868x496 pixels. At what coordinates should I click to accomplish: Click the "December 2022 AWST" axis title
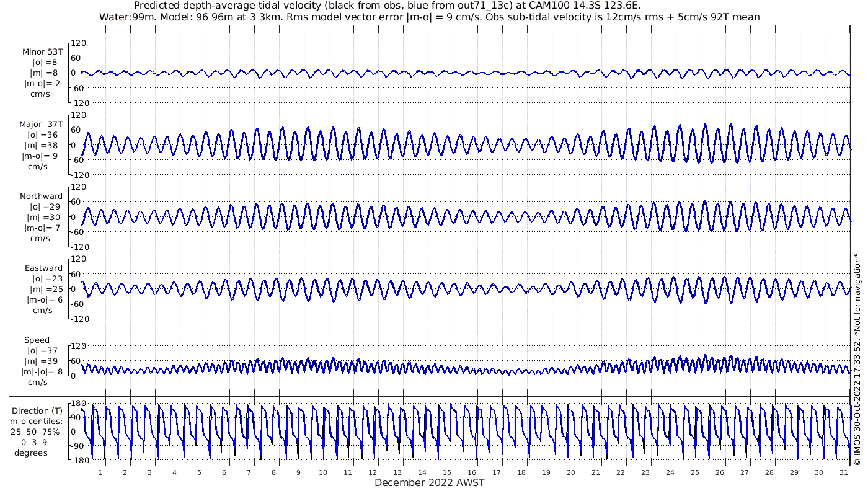[x=430, y=483]
